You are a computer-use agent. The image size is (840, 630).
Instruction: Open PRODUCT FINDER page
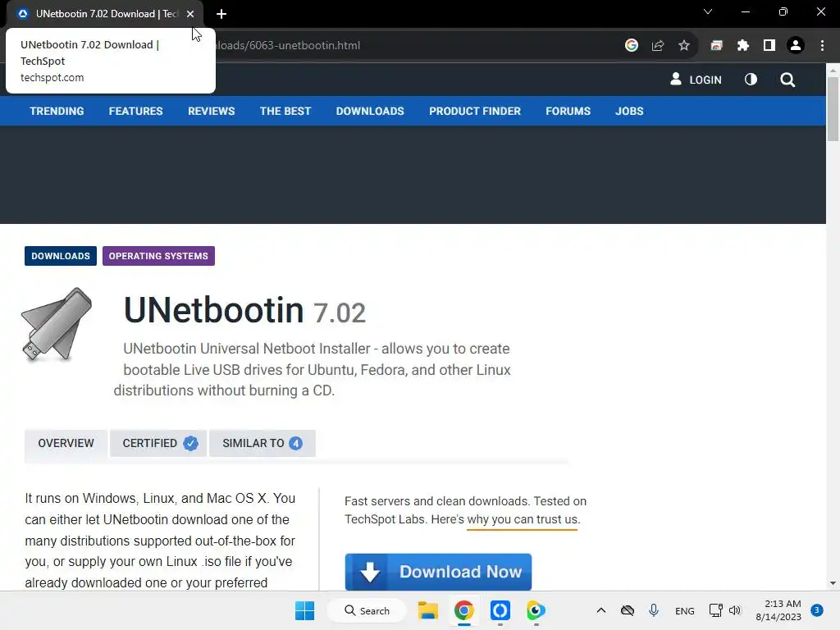pyautogui.click(x=475, y=112)
